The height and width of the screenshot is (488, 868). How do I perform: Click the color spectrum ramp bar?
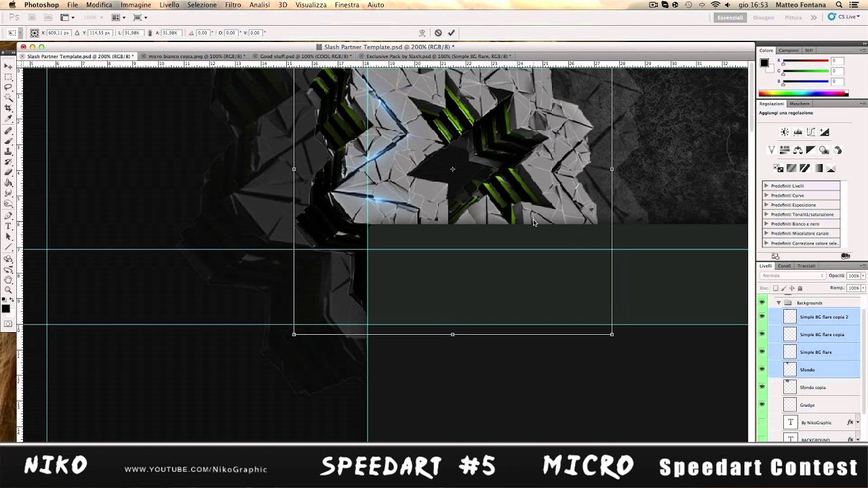pyautogui.click(x=803, y=93)
